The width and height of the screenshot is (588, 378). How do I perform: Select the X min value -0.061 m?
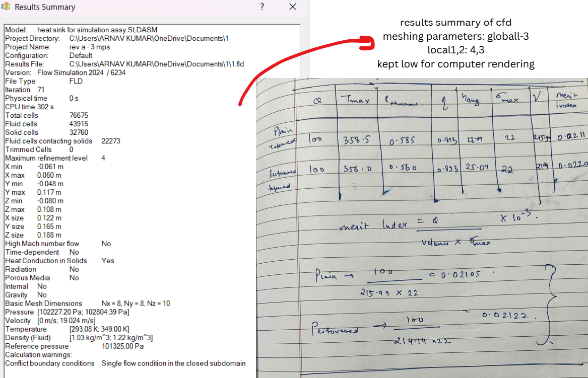tap(50, 167)
